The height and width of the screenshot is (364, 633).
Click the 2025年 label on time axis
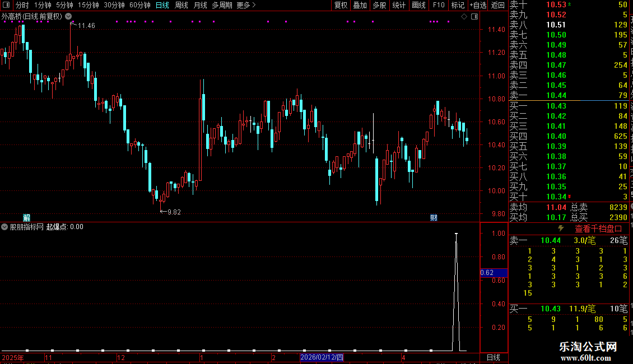pyautogui.click(x=12, y=357)
